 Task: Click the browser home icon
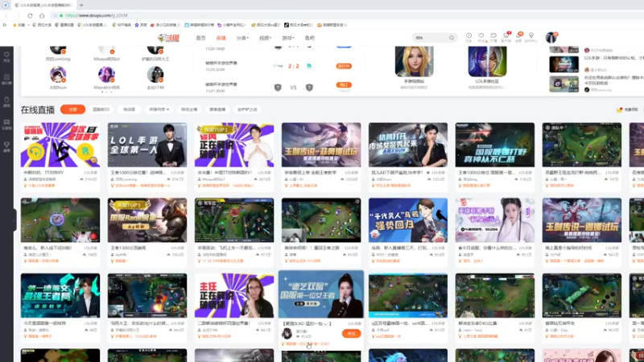point(42,15)
